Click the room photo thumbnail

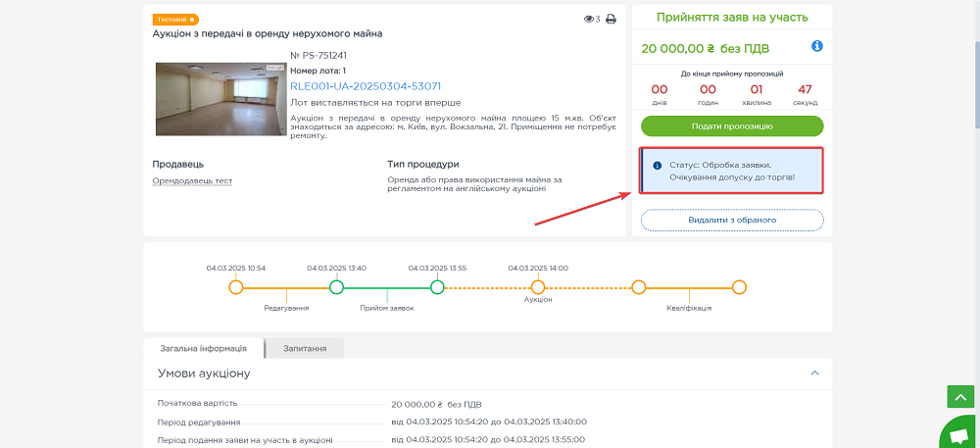pyautogui.click(x=220, y=99)
